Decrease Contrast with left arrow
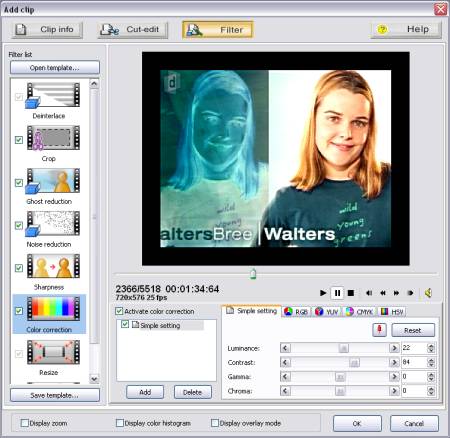The height and width of the screenshot is (438, 450). point(285,362)
